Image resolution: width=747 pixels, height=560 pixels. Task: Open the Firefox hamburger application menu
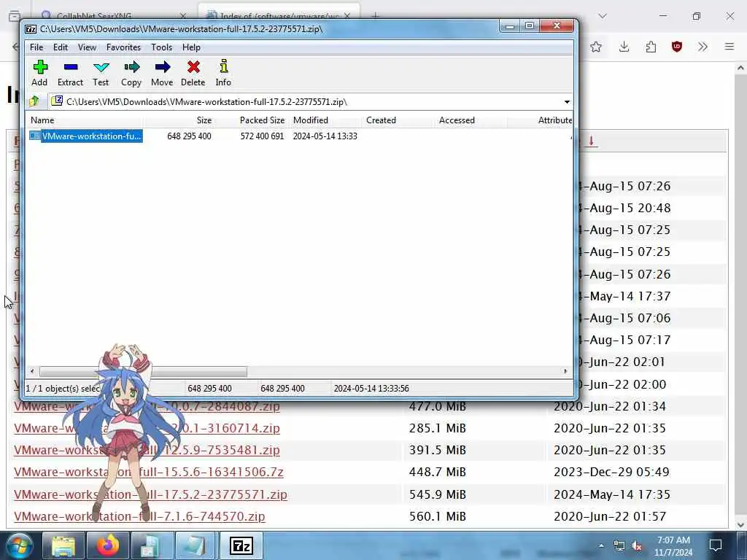(x=729, y=47)
